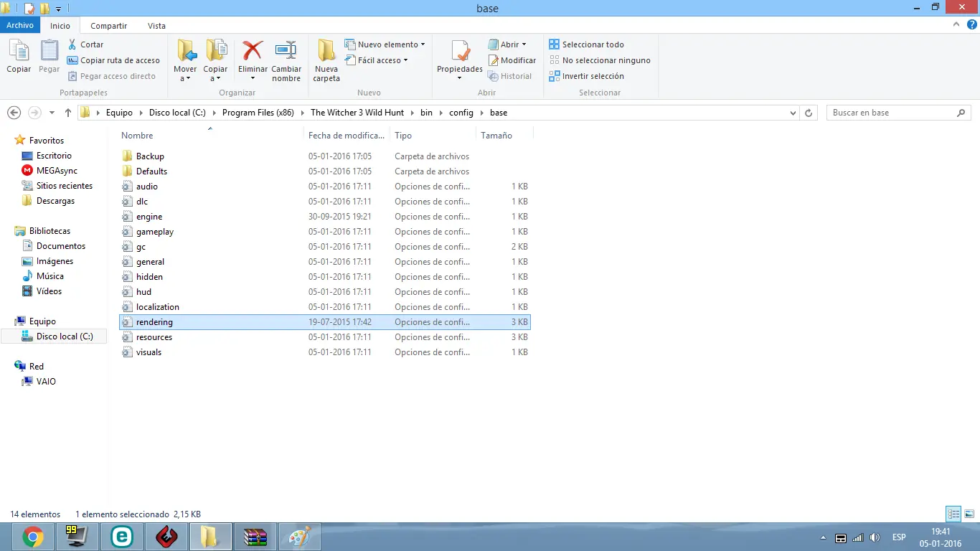Open the Archivo menu
Screen dimensions: 980x551
pyautogui.click(x=20, y=25)
